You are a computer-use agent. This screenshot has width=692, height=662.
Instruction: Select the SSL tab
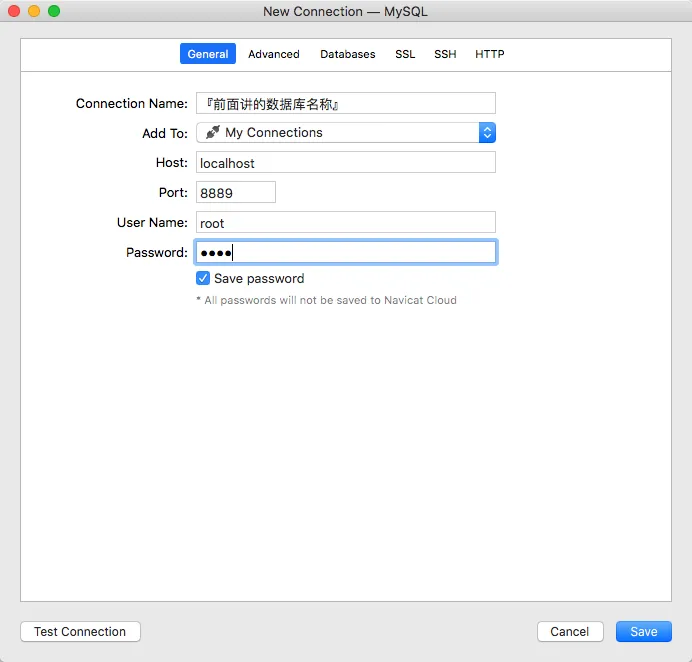pyautogui.click(x=405, y=54)
